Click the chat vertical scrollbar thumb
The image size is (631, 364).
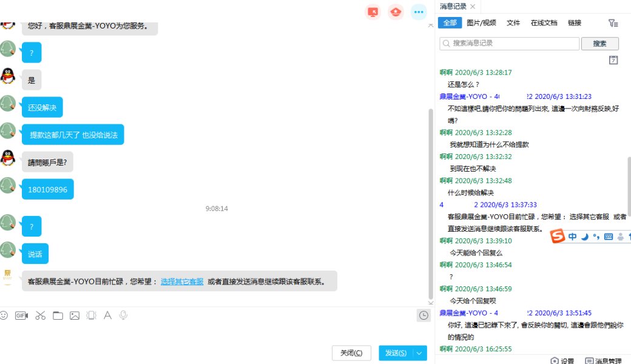[x=431, y=204]
